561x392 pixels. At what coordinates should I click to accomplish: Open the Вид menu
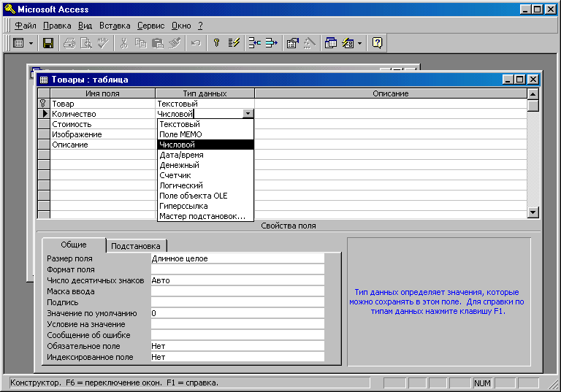[85, 26]
